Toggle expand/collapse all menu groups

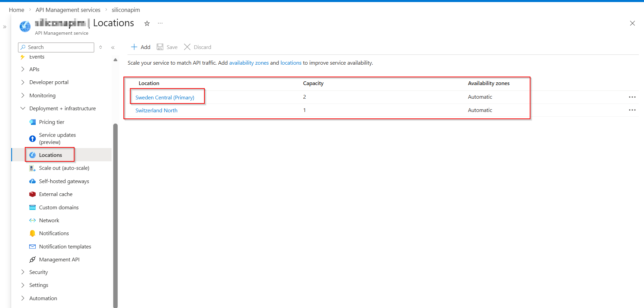click(x=101, y=47)
